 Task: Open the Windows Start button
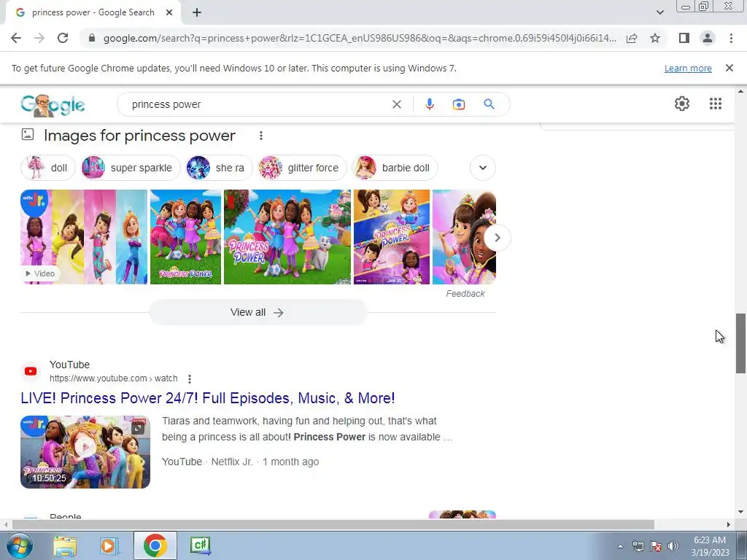(19, 545)
